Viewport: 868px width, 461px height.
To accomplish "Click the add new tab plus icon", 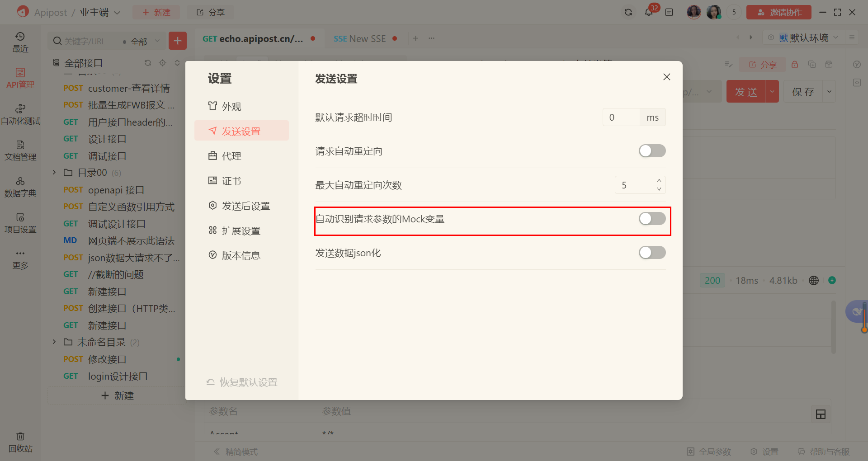I will 415,38.
